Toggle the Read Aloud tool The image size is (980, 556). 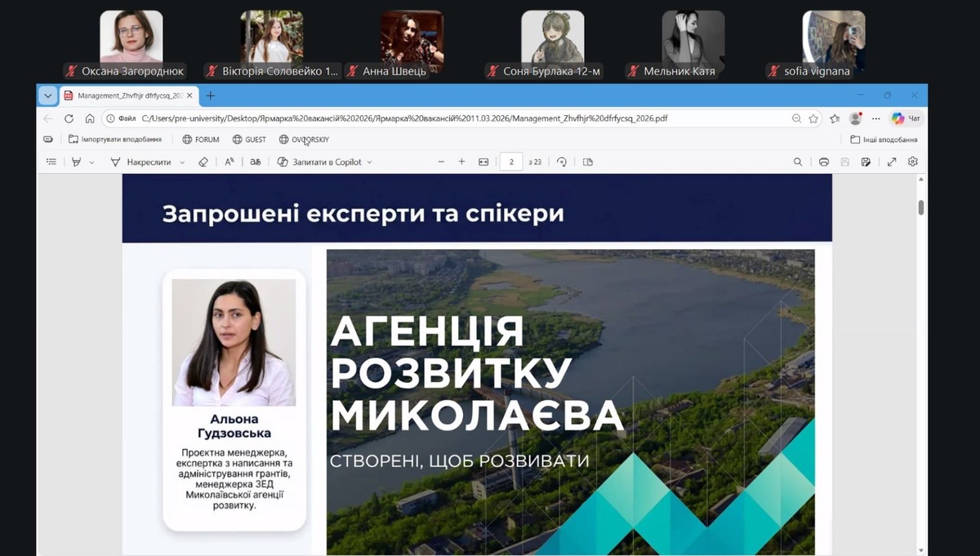click(x=229, y=162)
